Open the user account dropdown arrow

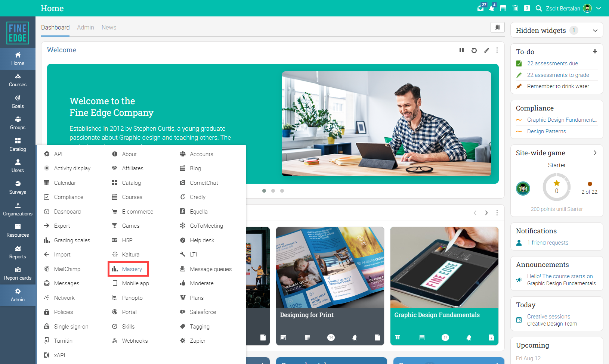click(599, 8)
